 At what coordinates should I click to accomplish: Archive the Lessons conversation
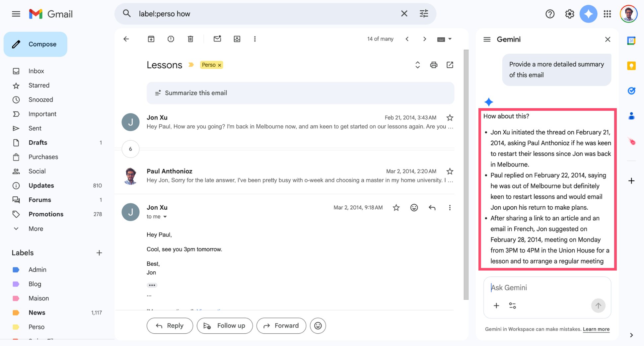click(151, 39)
